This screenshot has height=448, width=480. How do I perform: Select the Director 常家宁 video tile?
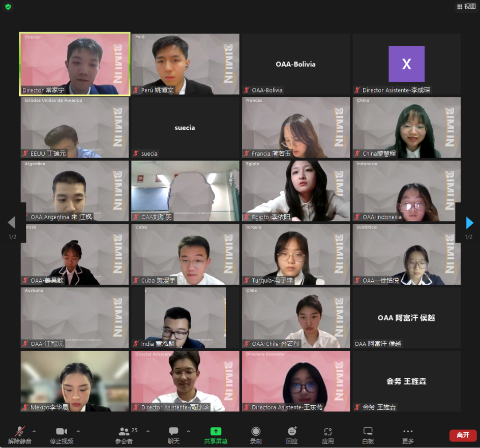tap(75, 64)
